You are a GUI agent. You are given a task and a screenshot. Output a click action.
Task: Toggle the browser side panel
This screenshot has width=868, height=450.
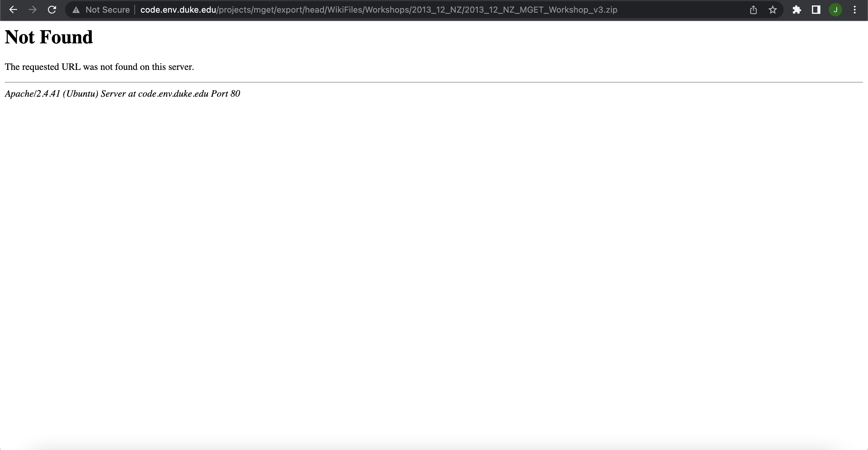pyautogui.click(x=816, y=10)
